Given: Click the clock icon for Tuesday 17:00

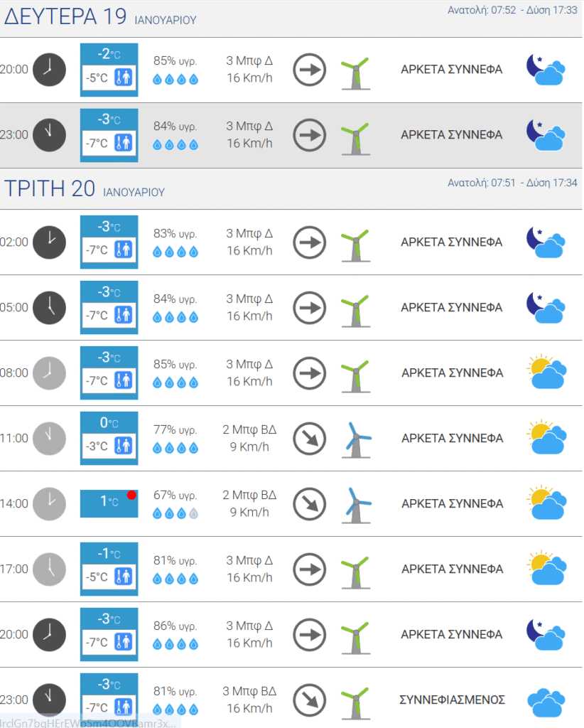Looking at the screenshot, I should click(x=49, y=569).
